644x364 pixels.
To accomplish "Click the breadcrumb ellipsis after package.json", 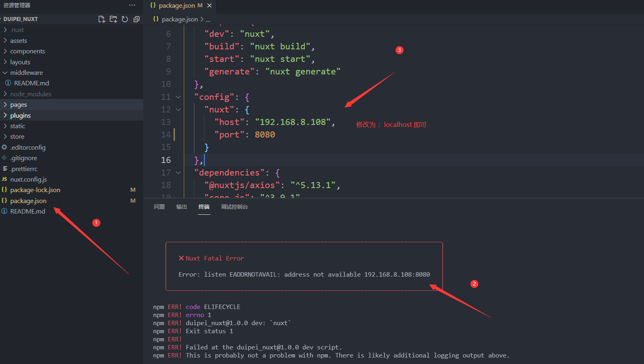I will (x=208, y=19).
